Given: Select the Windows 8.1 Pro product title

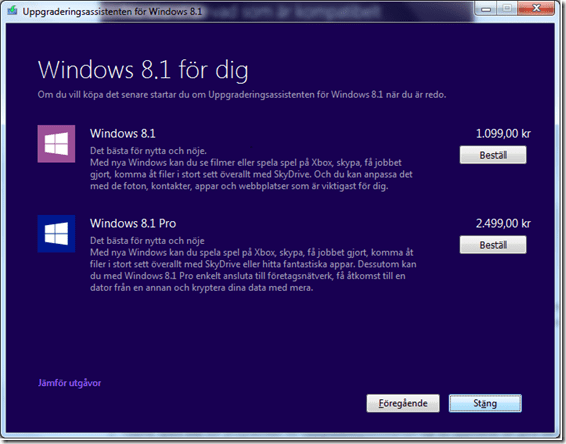Looking at the screenshot, I should point(133,223).
